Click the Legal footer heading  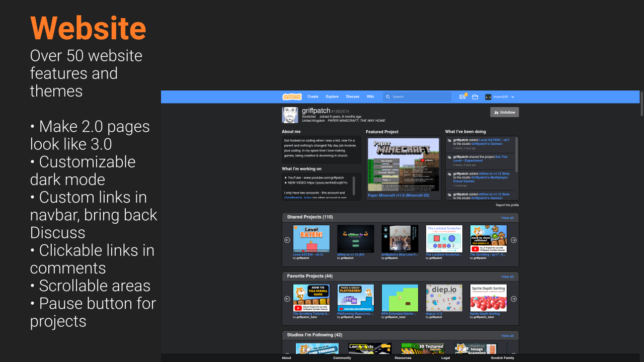(445, 358)
